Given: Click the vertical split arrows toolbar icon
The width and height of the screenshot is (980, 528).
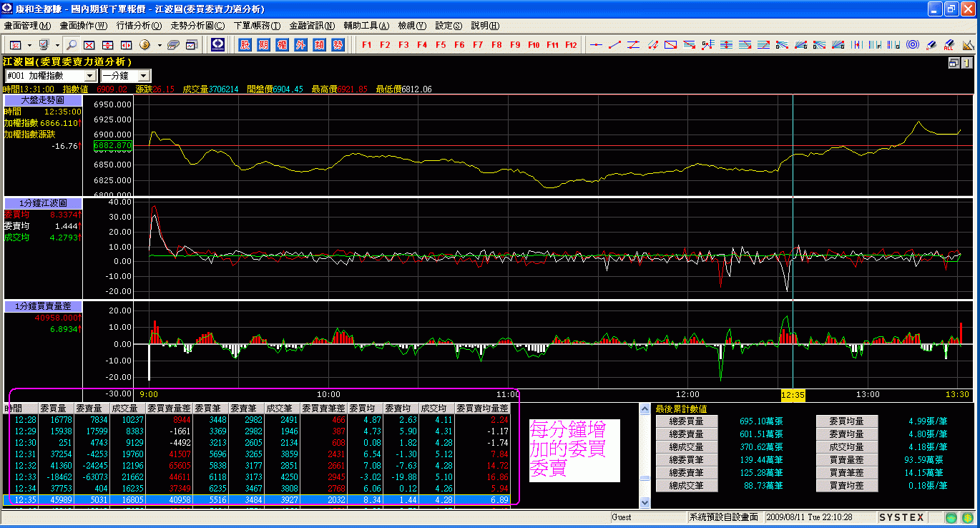Looking at the screenshot, I should [107, 45].
